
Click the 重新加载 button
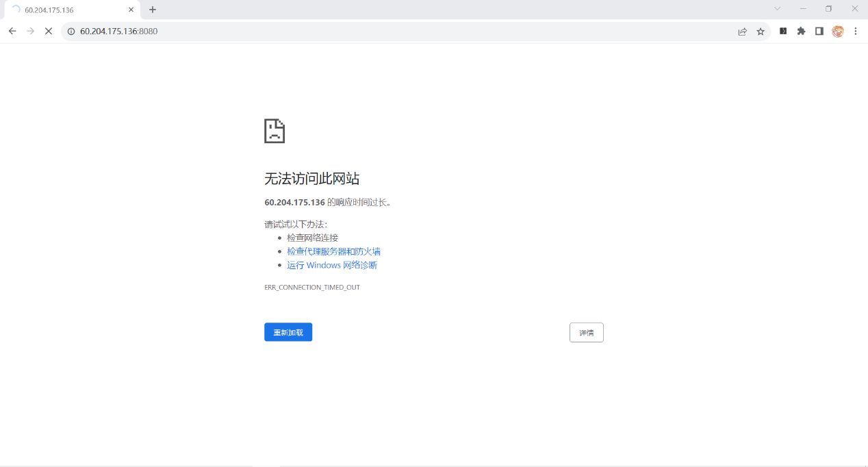click(x=288, y=332)
